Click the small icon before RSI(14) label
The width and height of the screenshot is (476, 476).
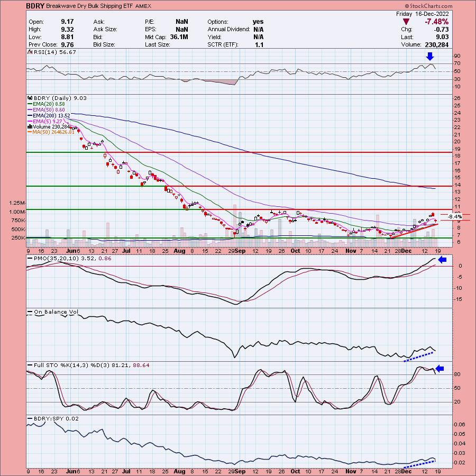30,52
